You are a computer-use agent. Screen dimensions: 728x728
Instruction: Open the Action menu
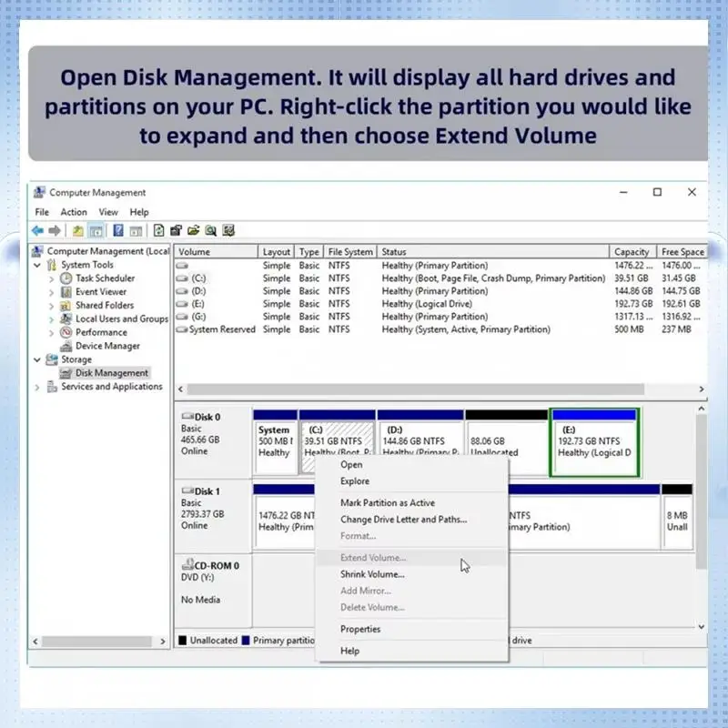[74, 212]
